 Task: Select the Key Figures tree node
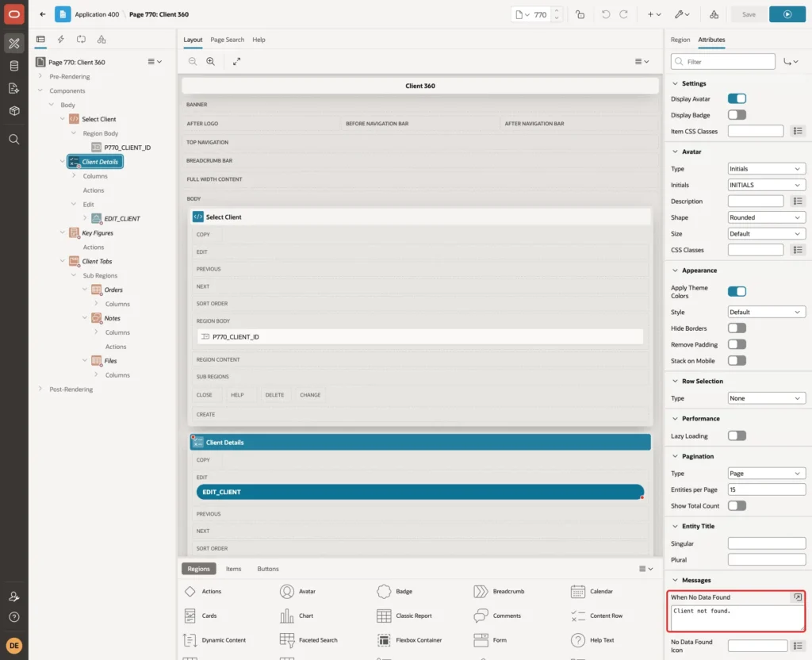[98, 233]
